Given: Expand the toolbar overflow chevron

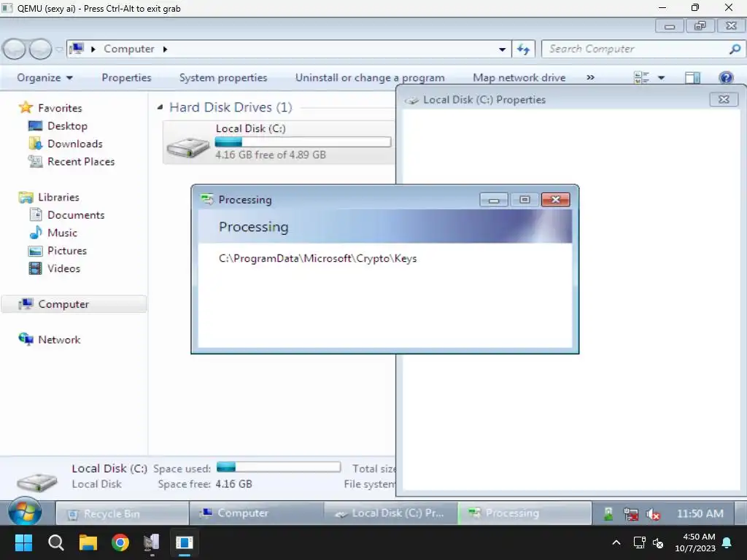Looking at the screenshot, I should [x=590, y=77].
